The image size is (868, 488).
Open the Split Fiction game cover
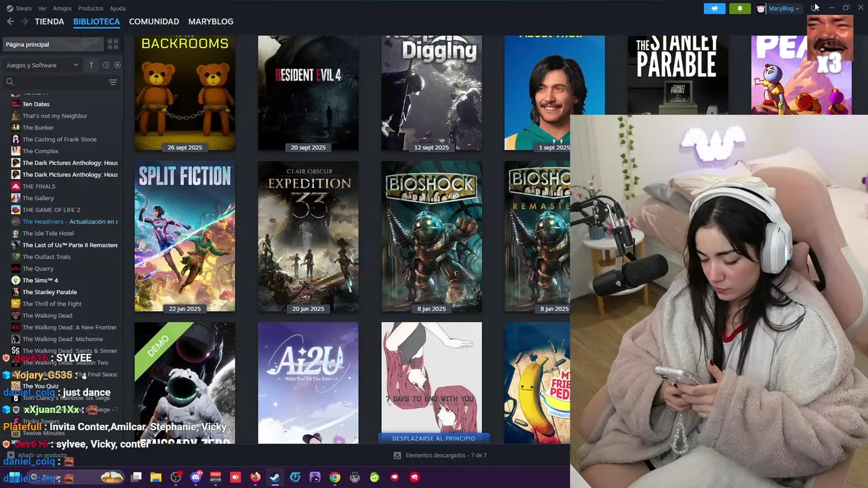point(185,237)
